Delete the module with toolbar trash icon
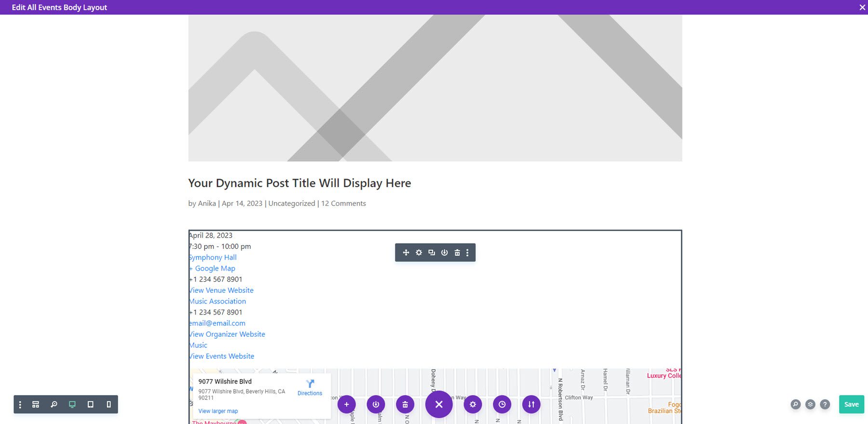The width and height of the screenshot is (868, 424). coord(457,253)
